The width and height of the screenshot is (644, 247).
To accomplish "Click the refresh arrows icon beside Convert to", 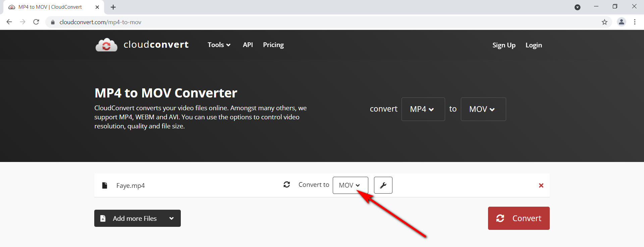I will (287, 185).
